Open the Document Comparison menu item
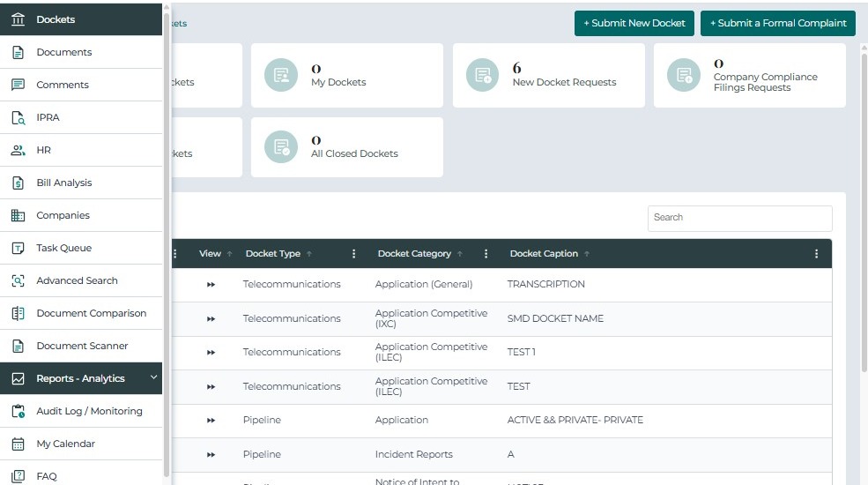 91,313
